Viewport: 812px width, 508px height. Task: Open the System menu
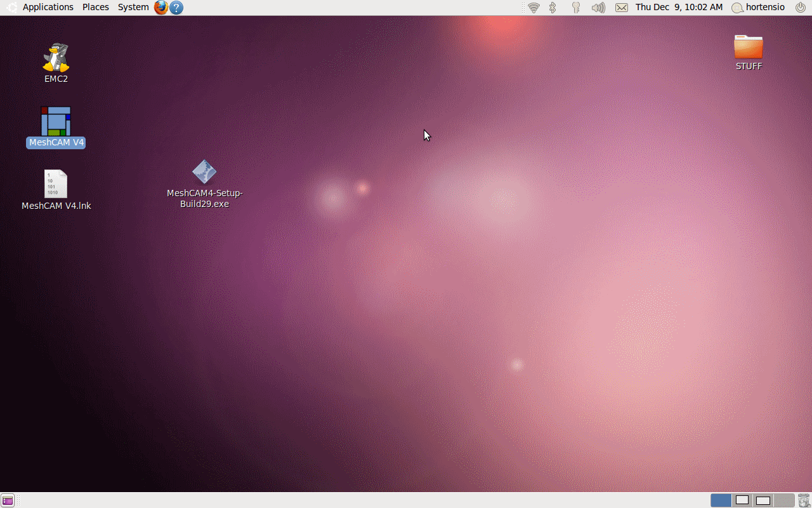(x=133, y=8)
